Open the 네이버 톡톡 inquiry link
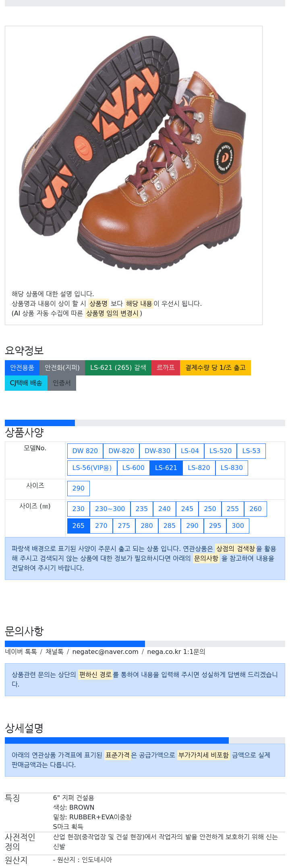This screenshot has height=868, width=290. (x=21, y=652)
